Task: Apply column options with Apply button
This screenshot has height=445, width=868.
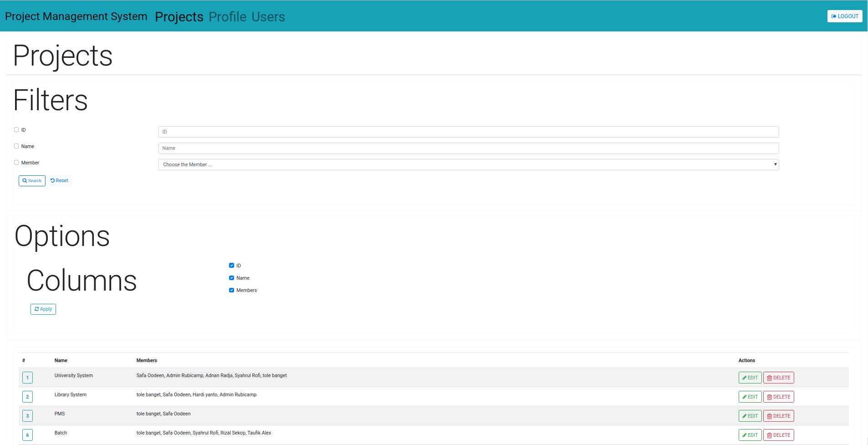Action: (43, 309)
